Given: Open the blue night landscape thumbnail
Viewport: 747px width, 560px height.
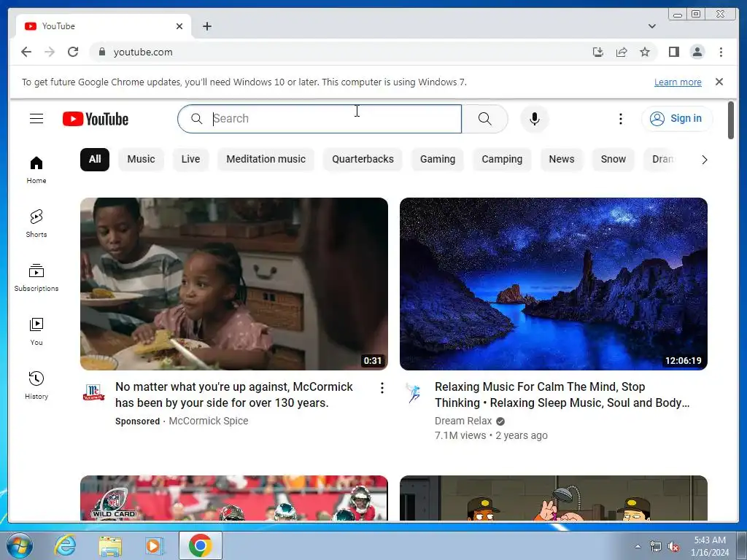Looking at the screenshot, I should pyautogui.click(x=554, y=284).
